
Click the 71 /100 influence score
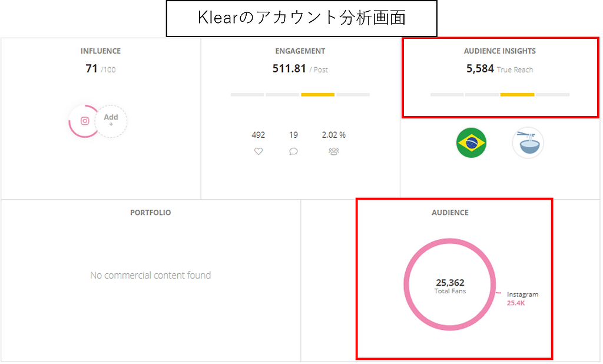pos(100,69)
